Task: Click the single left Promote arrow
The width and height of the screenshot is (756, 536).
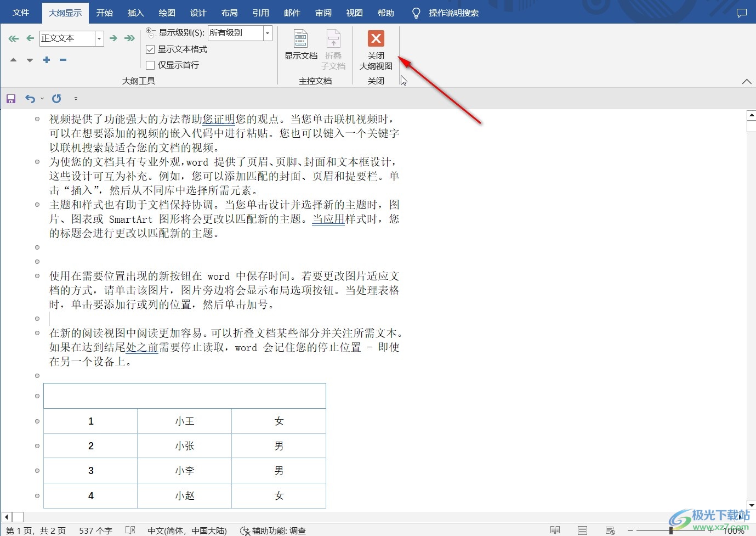Action: pos(30,38)
